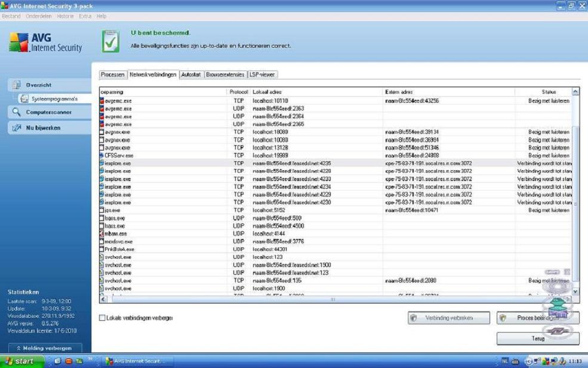
Task: Select the svchost.exe TCP row on port 135
Action: [x=335, y=280]
